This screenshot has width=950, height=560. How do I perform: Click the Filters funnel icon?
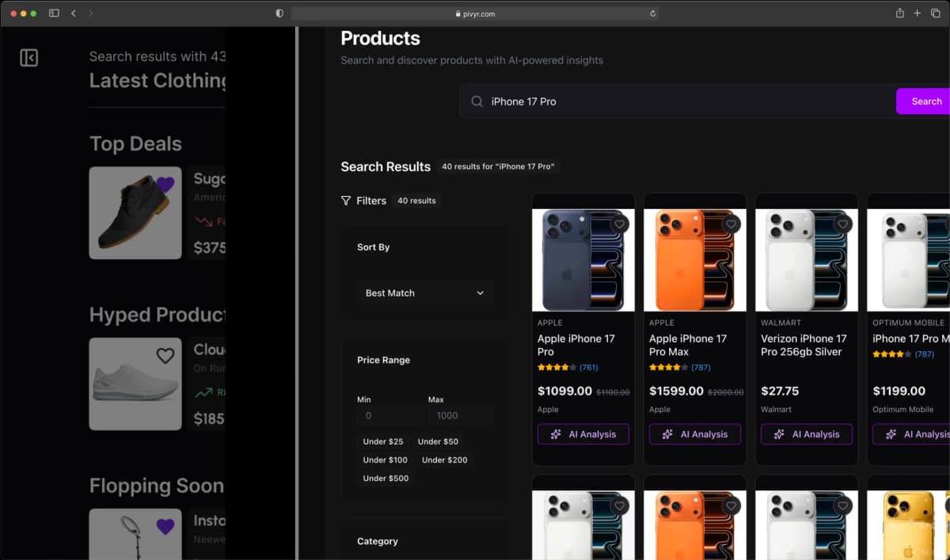click(346, 201)
